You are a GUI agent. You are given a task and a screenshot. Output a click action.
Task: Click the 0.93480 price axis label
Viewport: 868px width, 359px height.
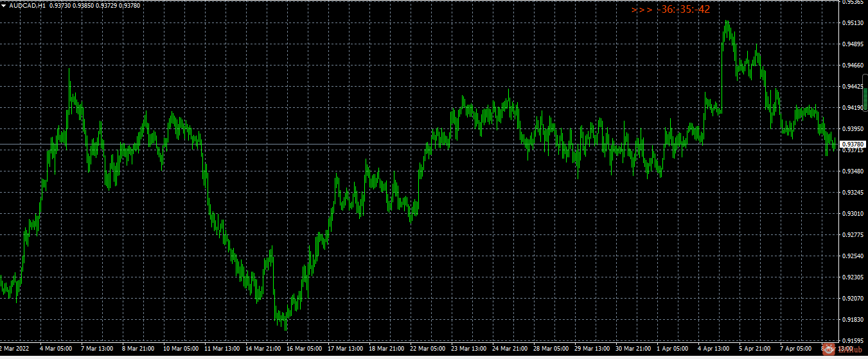pyautogui.click(x=853, y=171)
